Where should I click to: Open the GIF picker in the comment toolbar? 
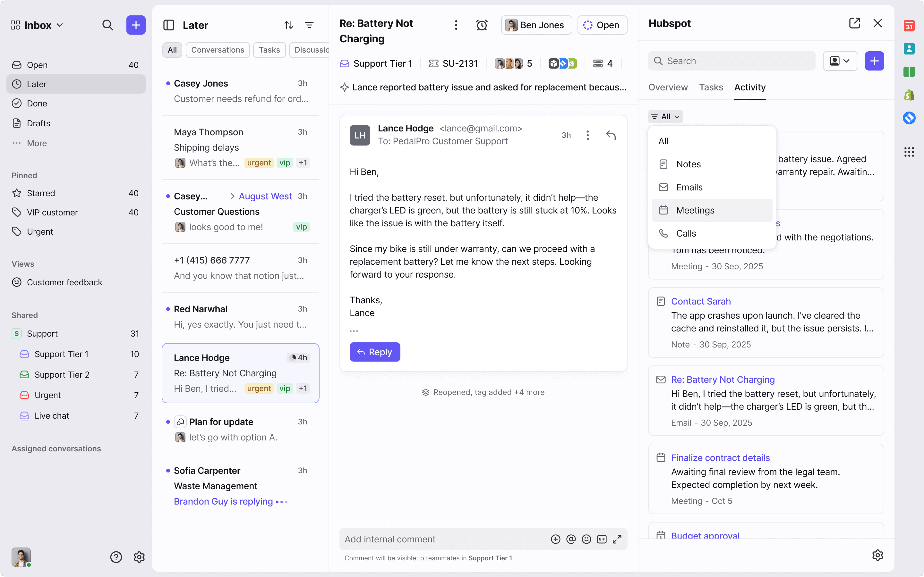click(601, 539)
